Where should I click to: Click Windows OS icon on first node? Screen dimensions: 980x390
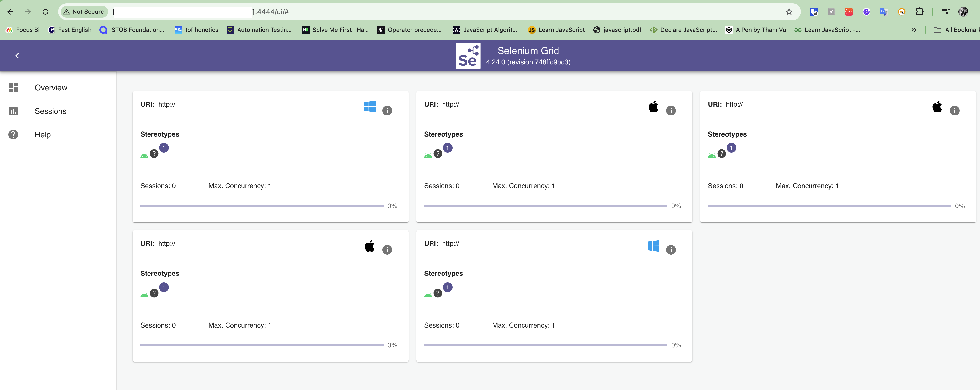click(369, 106)
